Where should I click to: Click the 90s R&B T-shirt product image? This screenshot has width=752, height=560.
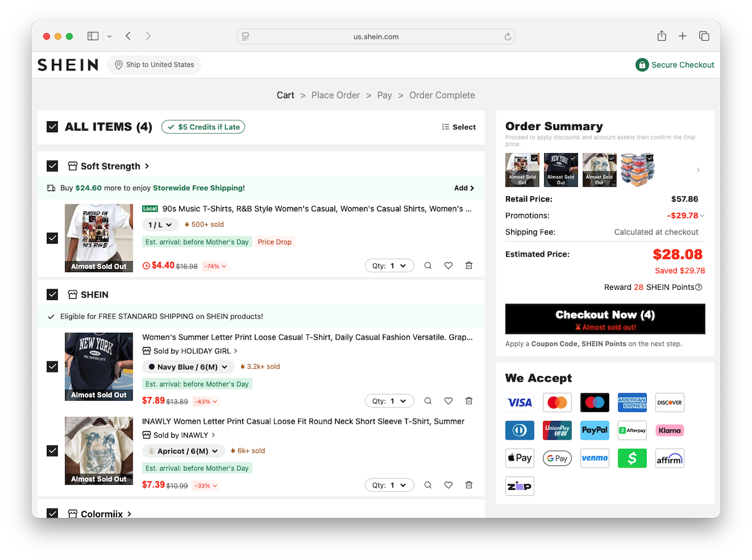tap(99, 238)
